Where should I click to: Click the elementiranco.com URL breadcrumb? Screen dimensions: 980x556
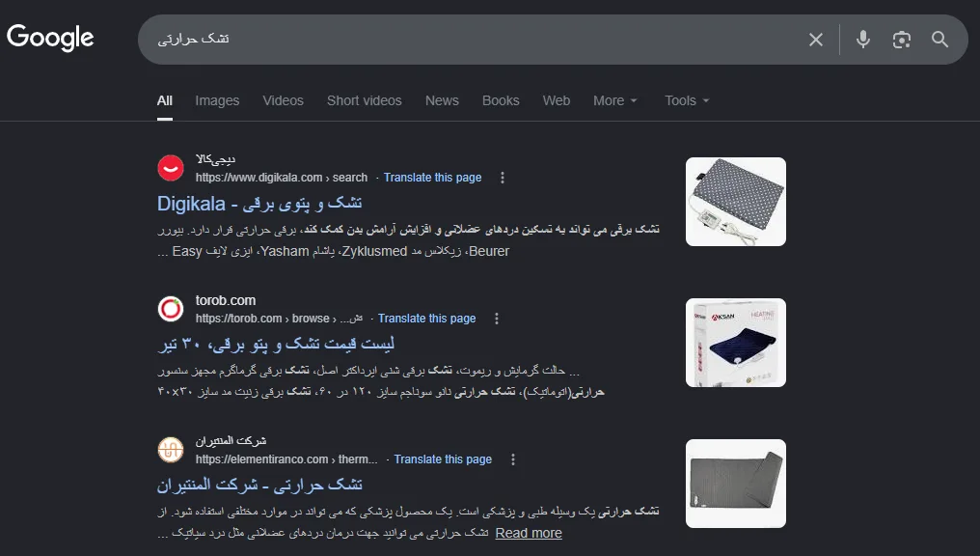coord(286,459)
